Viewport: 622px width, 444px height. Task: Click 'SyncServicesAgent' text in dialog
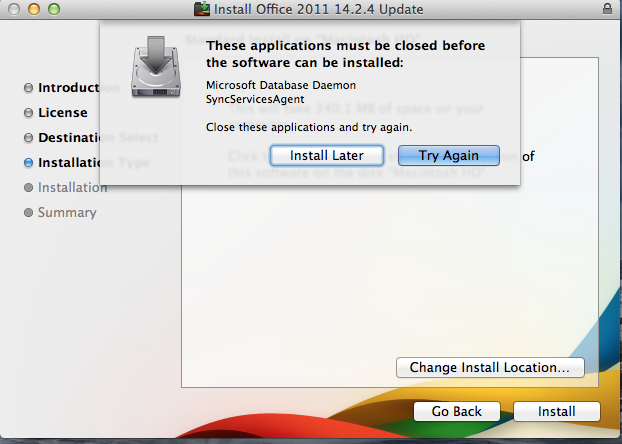(255, 99)
